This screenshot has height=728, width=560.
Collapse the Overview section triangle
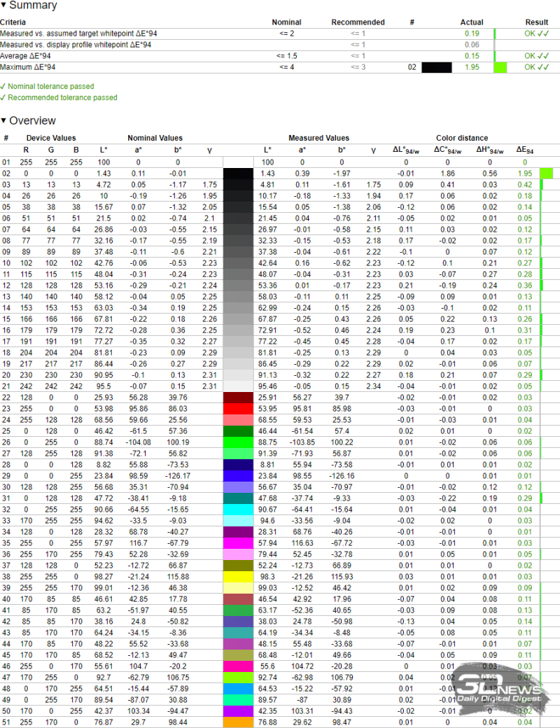(4, 121)
